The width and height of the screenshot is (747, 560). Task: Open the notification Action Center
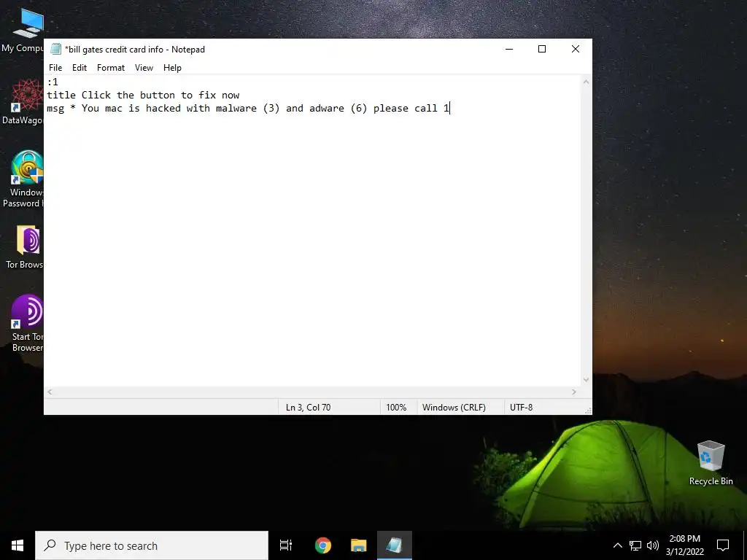723,545
